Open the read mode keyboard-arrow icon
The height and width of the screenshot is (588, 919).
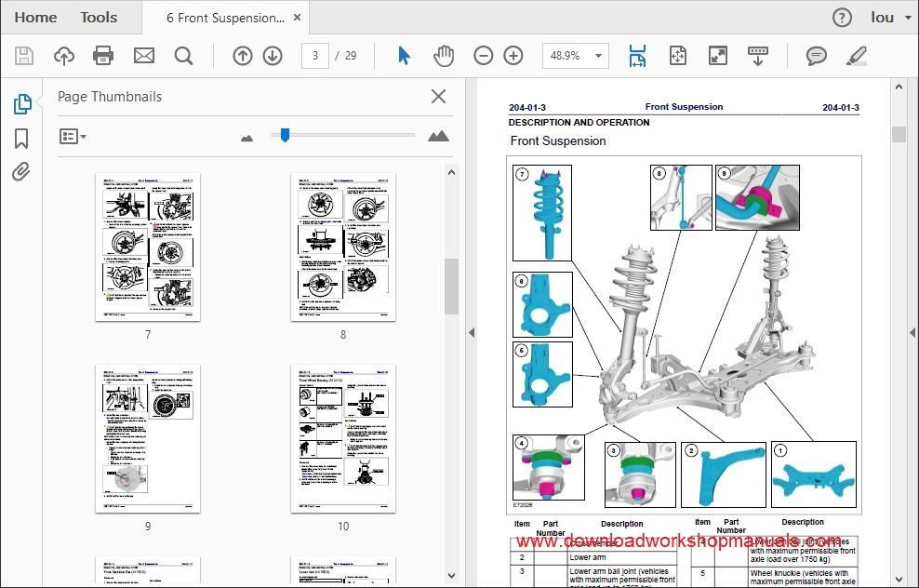pos(758,56)
